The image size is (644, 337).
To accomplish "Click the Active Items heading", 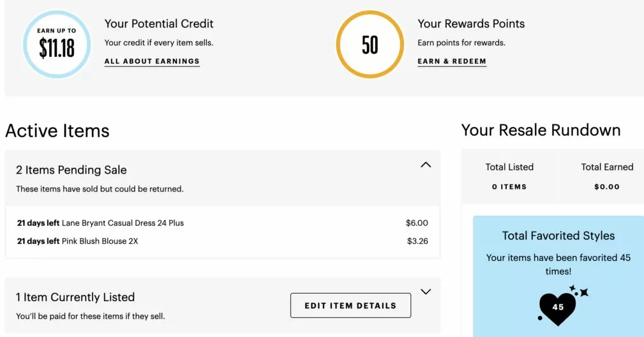I will point(57,131).
